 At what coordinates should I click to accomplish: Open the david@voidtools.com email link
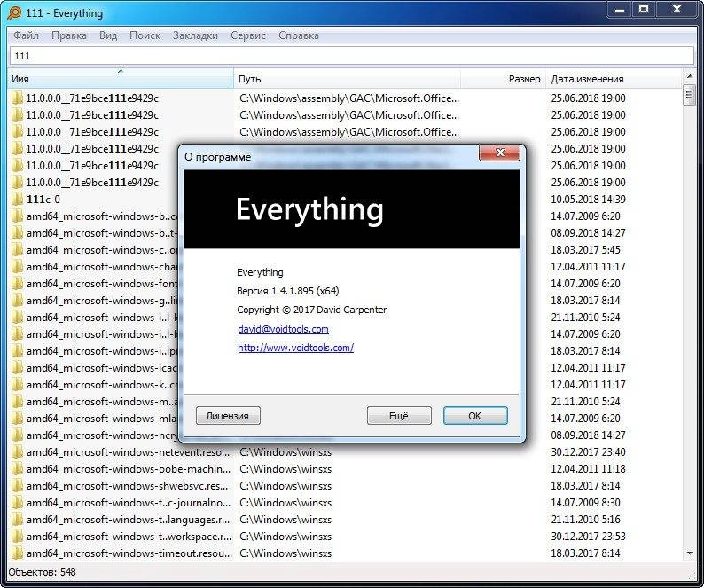coord(284,329)
